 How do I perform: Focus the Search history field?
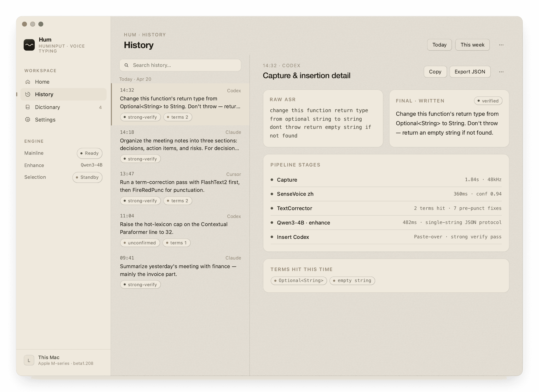180,65
